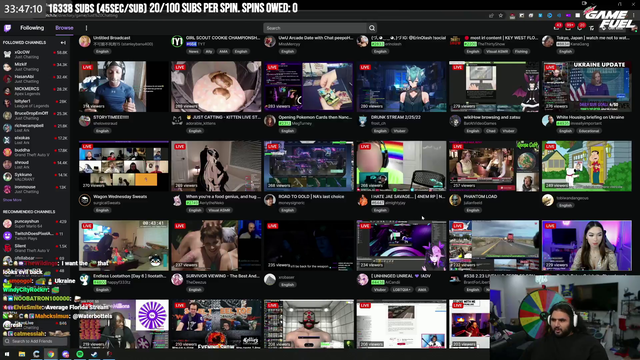Click the Get Bits button

coord(612,28)
